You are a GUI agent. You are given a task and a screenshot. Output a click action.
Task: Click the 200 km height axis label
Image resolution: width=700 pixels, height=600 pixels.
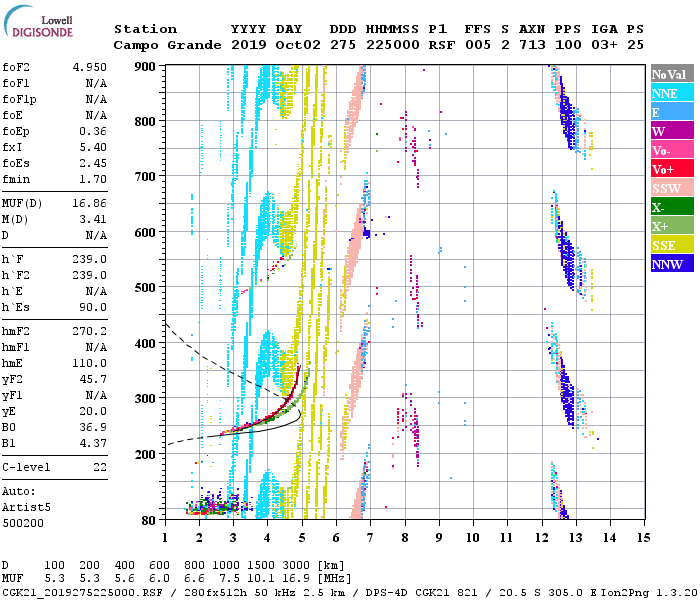point(145,454)
